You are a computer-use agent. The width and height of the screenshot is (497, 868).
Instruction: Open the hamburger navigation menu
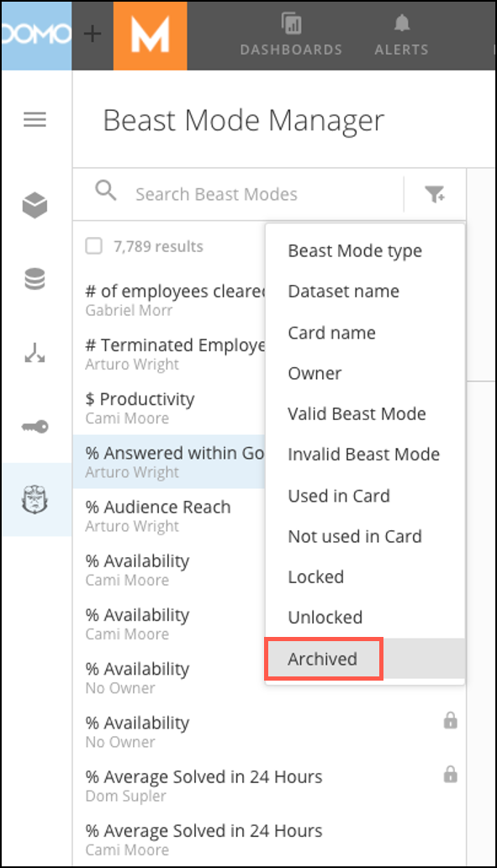[35, 119]
